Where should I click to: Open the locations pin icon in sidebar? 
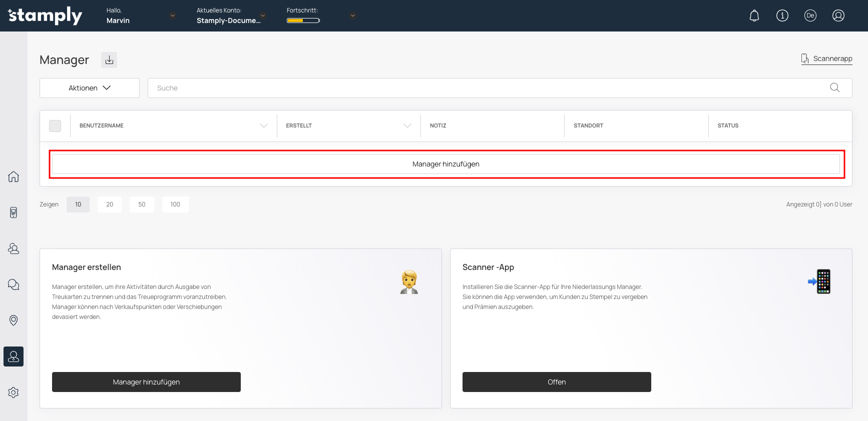point(14,320)
